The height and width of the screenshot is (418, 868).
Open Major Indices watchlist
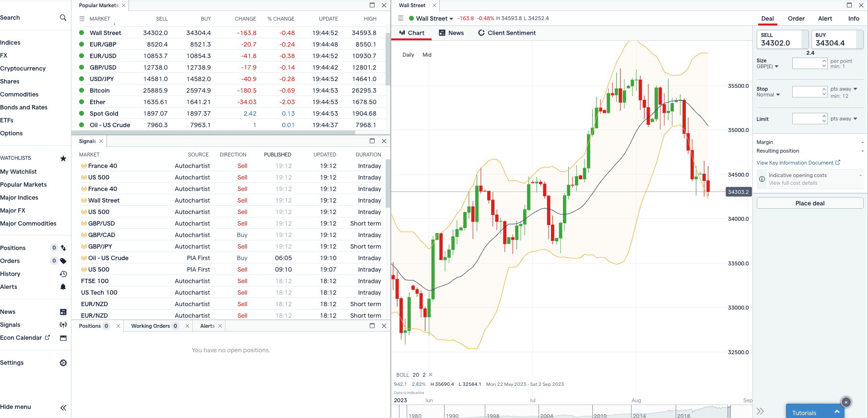click(x=19, y=198)
